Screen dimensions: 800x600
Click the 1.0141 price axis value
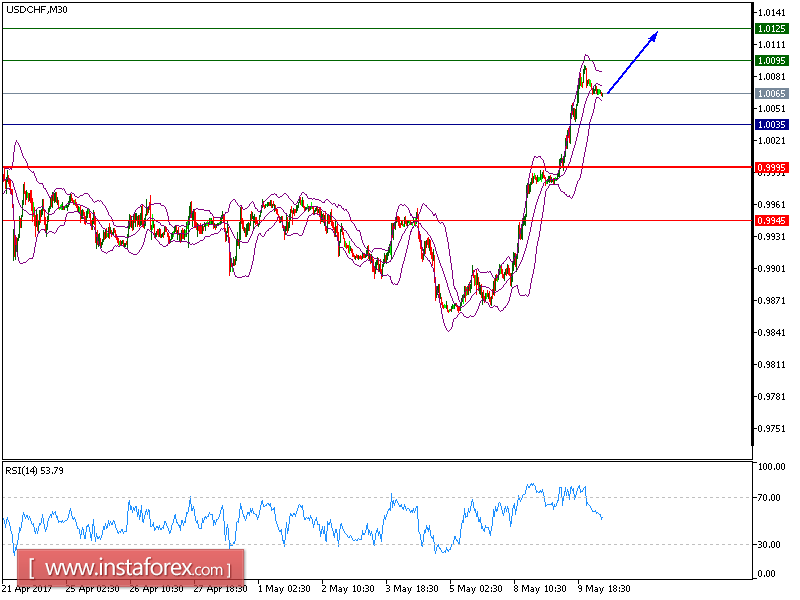tap(771, 13)
